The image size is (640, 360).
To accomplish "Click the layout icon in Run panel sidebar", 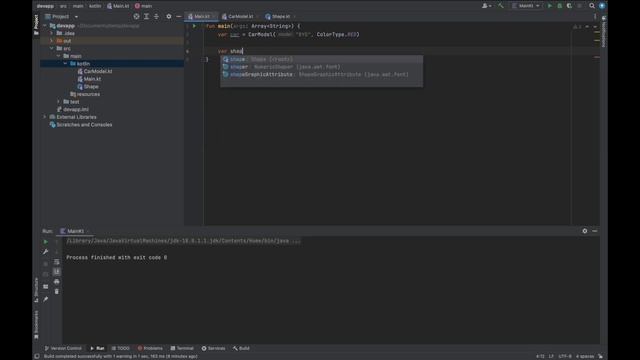I will point(45,287).
